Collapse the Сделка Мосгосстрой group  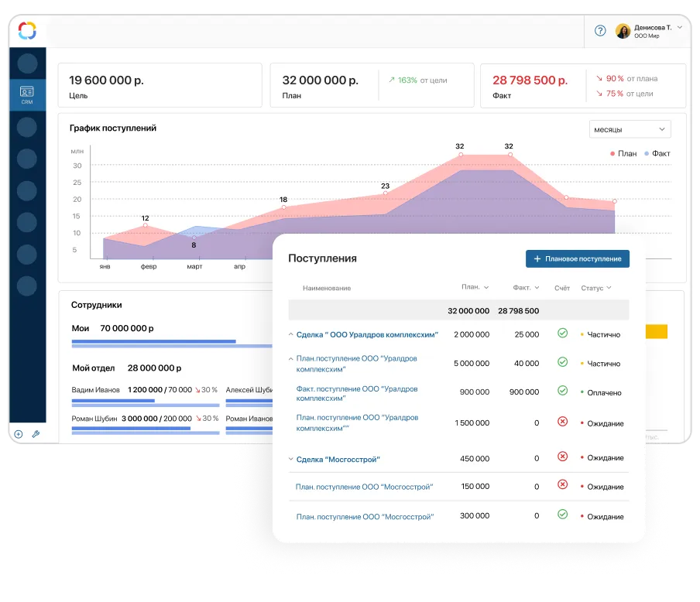coord(291,459)
